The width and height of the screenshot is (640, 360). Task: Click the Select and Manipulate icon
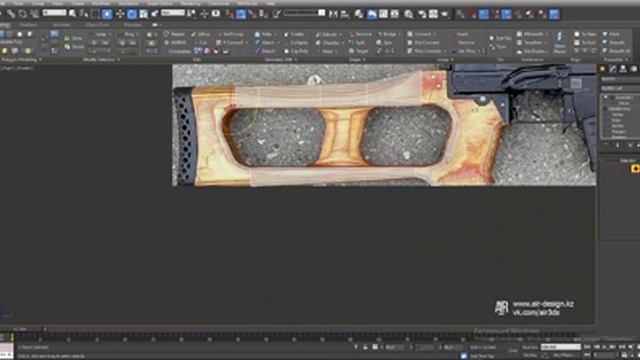click(x=204, y=14)
